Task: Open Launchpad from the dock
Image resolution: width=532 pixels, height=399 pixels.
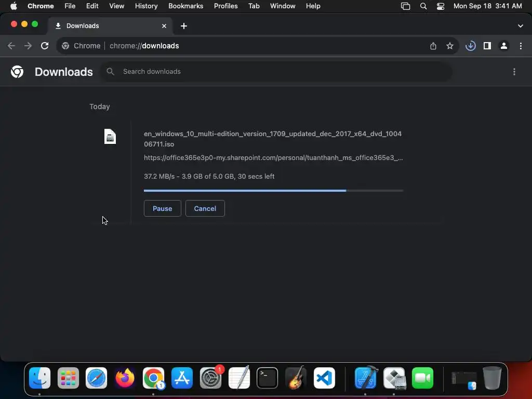Action: click(68, 378)
